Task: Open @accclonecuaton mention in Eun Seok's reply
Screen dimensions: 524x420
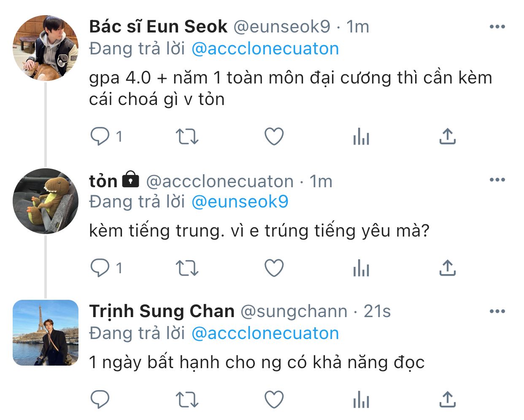Action: [265, 49]
